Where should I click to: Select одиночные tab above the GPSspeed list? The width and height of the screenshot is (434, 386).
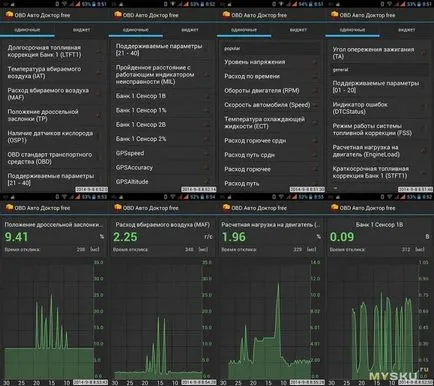pos(136,30)
